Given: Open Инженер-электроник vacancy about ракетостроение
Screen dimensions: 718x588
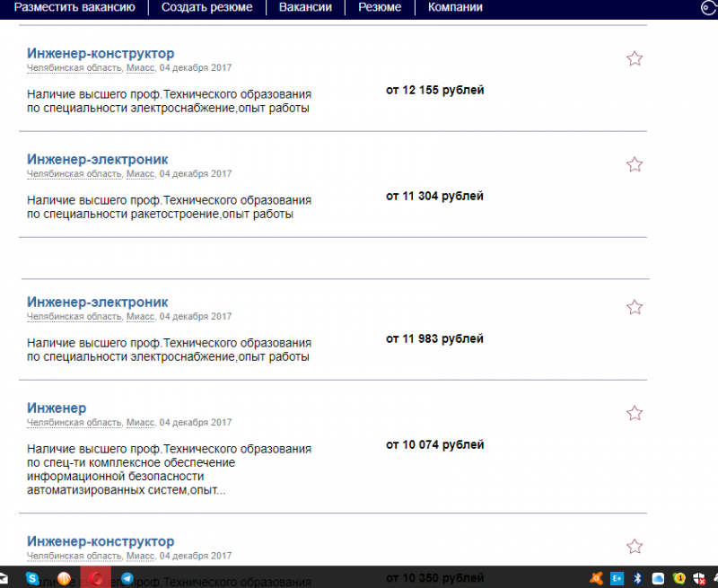Looking at the screenshot, I should 97,159.
